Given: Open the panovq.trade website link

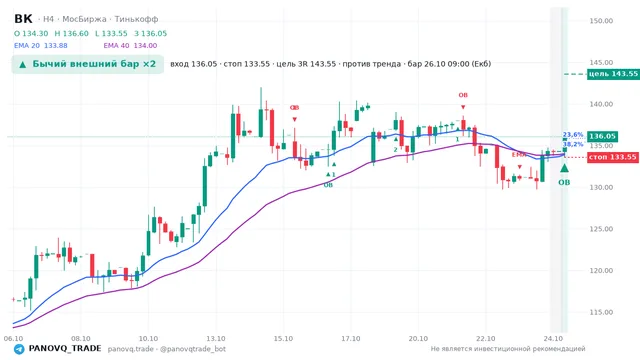Looking at the screenshot, I should coord(131,349).
